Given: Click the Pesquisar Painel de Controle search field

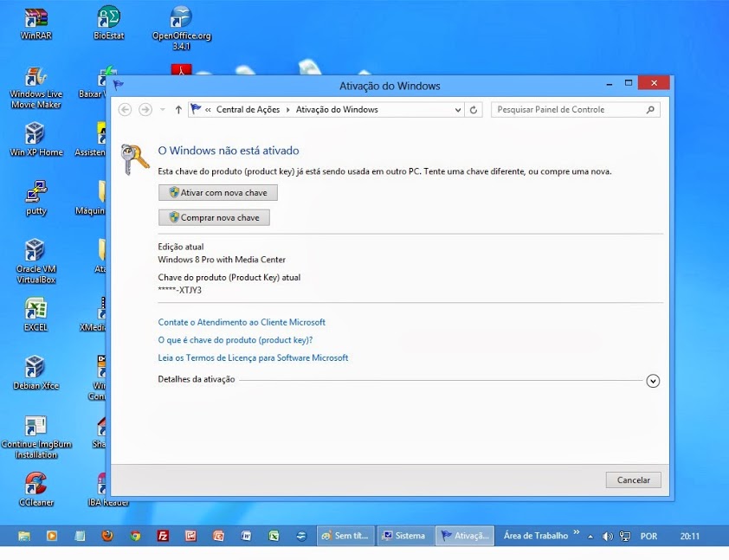Looking at the screenshot, I should pos(568,110).
